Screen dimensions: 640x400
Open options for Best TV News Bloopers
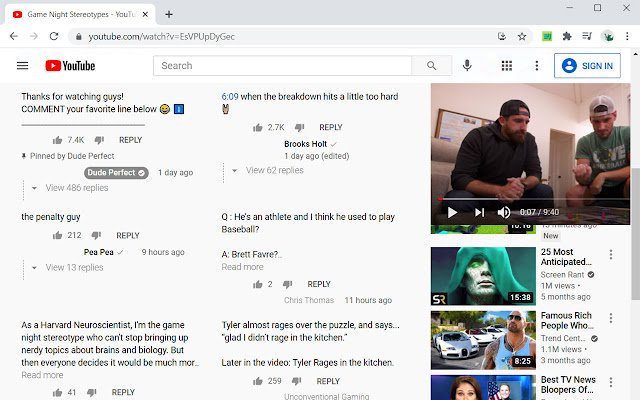(611, 382)
